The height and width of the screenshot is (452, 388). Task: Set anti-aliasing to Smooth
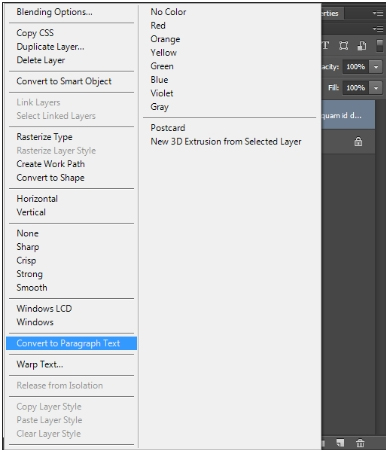tap(32, 288)
